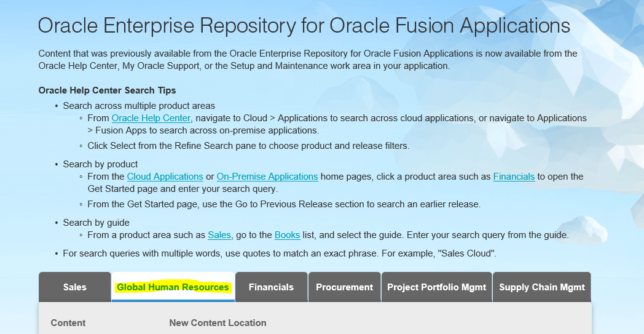Follow the Oracle Help Center link
Screen dimensions: 644x334
151,118
